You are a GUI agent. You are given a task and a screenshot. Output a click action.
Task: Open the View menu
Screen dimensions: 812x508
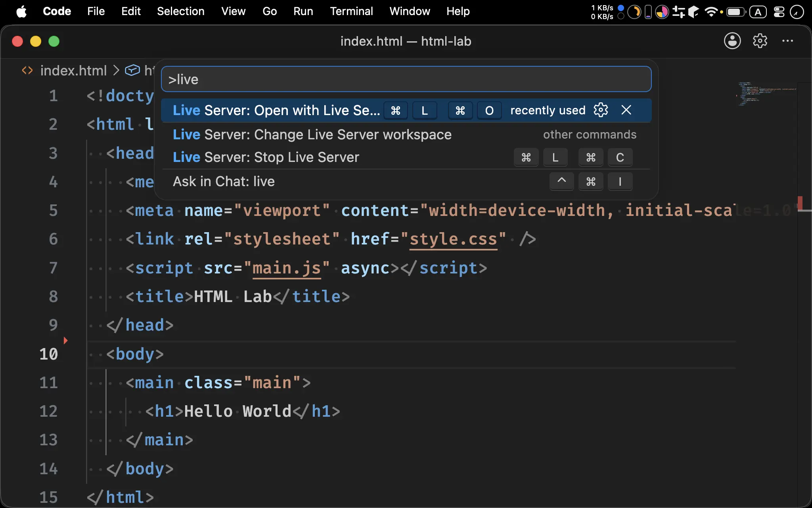[233, 12]
